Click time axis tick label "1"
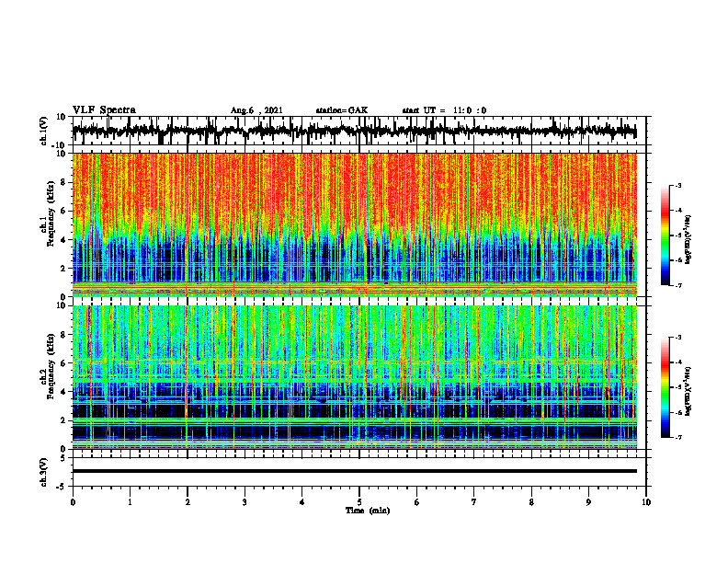This screenshot has width=728, height=563. click(x=130, y=502)
